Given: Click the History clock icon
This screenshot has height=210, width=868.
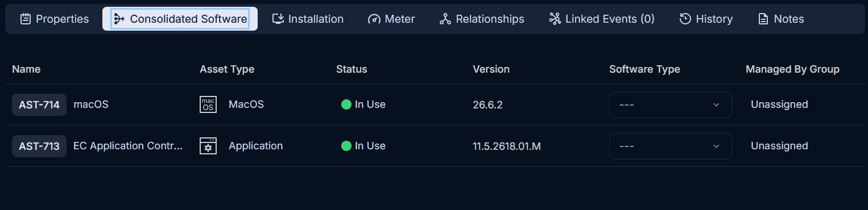Looking at the screenshot, I should tap(685, 19).
